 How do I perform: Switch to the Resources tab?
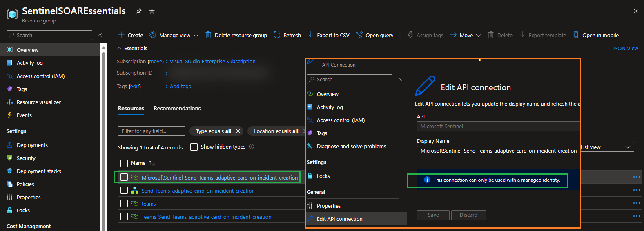coord(131,108)
